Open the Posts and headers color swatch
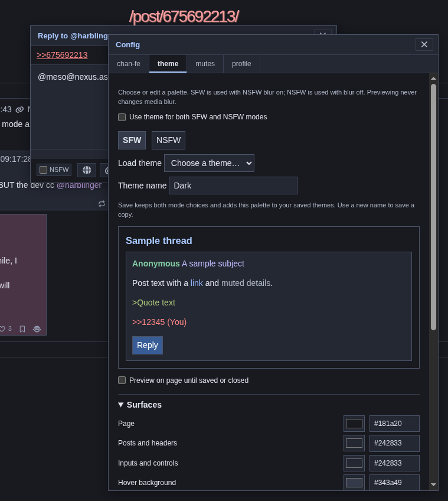Image resolution: width=448 pixels, height=501 pixels. (354, 443)
